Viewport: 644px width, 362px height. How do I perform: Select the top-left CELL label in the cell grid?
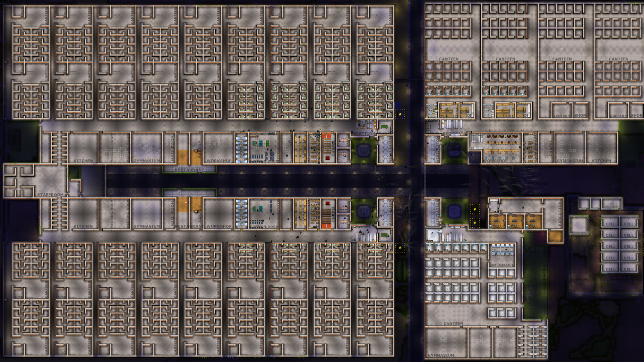[610, 224]
